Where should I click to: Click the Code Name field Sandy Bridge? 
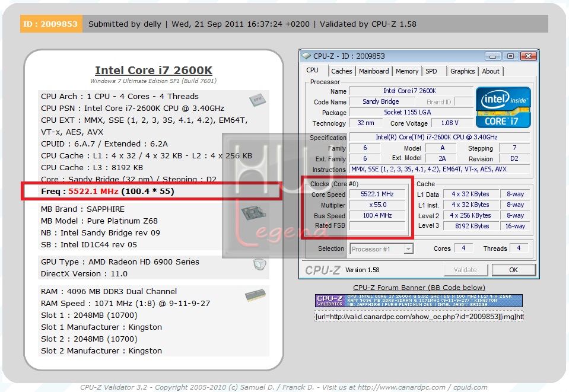tap(381, 101)
